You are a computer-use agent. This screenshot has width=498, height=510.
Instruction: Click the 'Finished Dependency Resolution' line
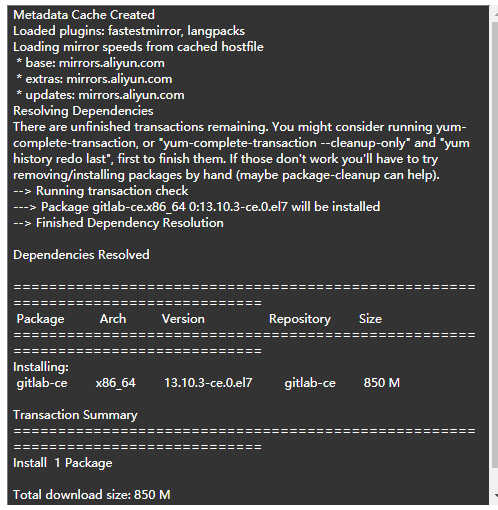click(x=118, y=223)
